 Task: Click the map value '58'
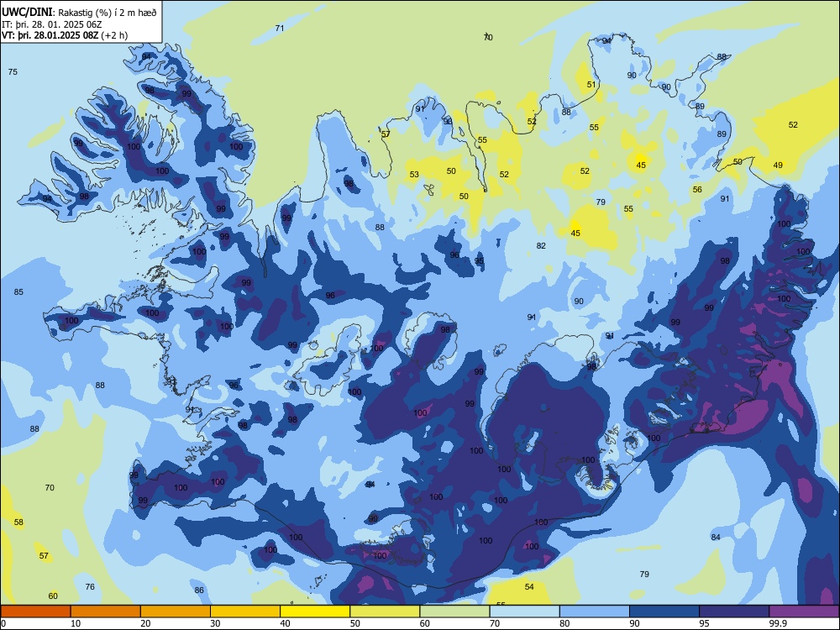click(x=18, y=522)
